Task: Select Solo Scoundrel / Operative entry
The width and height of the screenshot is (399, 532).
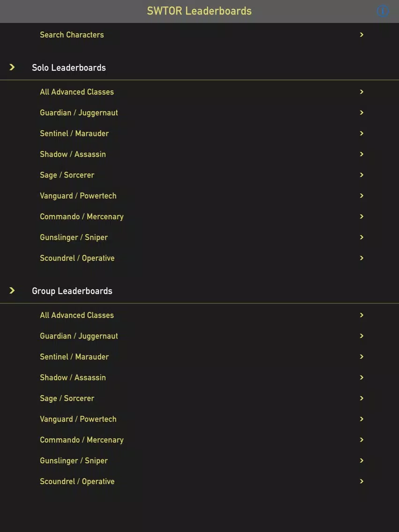Action: coord(199,258)
